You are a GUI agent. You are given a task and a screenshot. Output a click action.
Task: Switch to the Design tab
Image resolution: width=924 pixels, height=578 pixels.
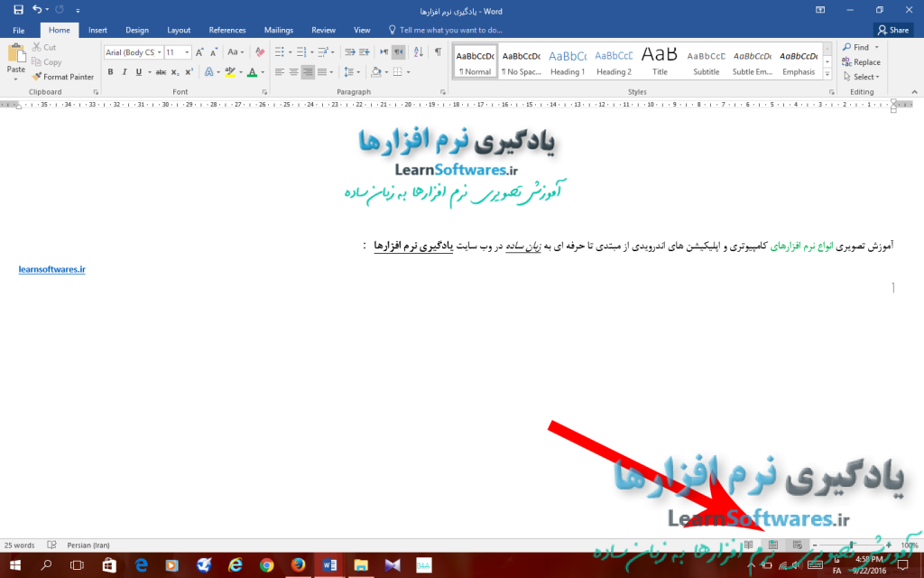(137, 30)
